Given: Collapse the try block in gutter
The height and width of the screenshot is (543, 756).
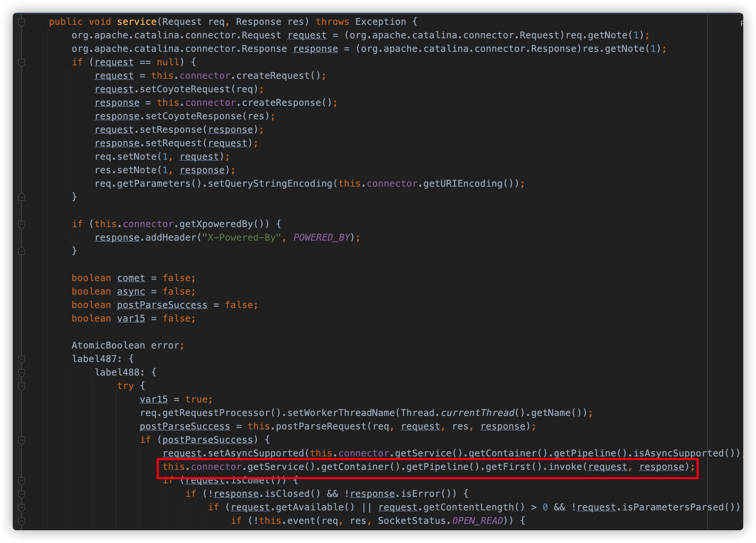Looking at the screenshot, I should 22,386.
